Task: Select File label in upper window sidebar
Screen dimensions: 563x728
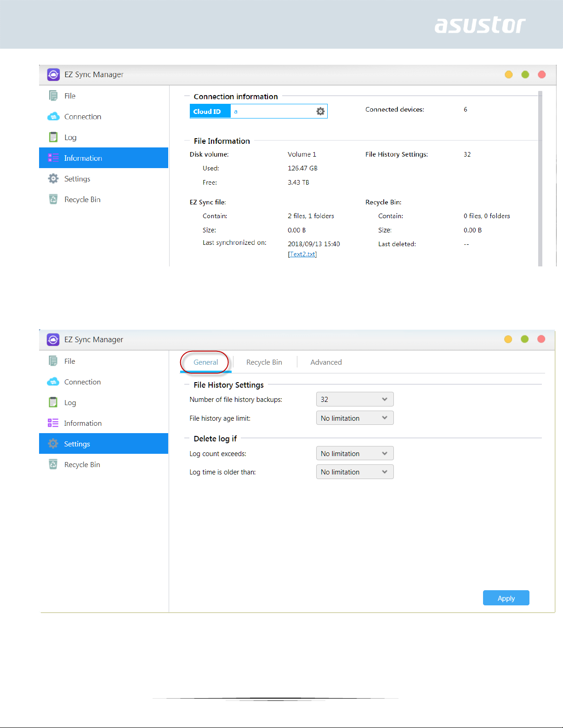Action: (x=70, y=96)
